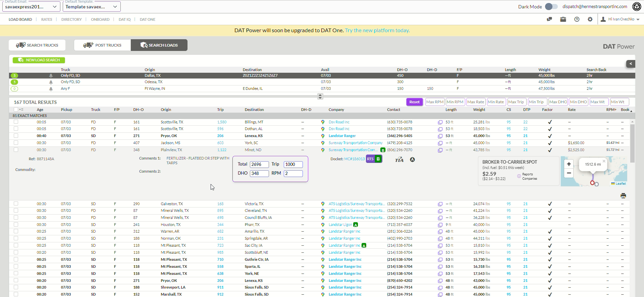Check the box for Jackson, MS load
The image size is (644, 297).
[x=16, y=143]
